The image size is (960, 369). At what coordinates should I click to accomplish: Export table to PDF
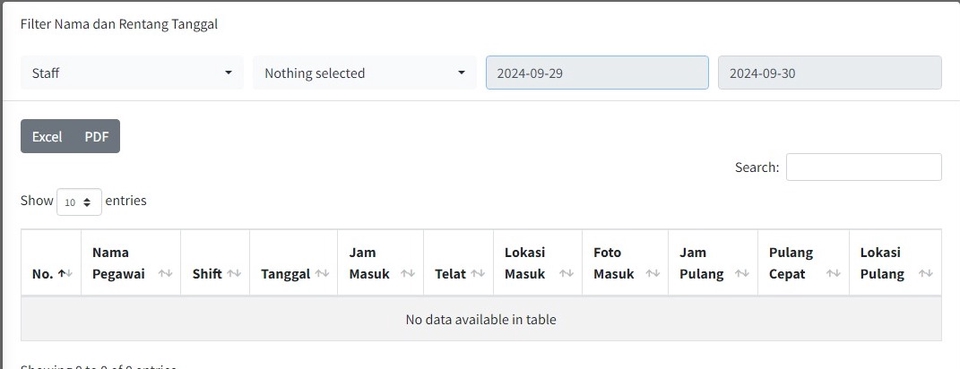(x=97, y=136)
